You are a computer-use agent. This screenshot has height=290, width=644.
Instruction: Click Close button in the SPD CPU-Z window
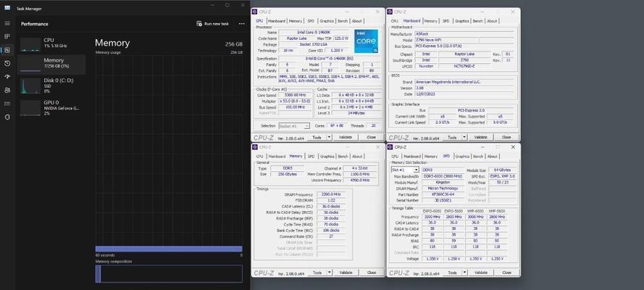pos(506,273)
